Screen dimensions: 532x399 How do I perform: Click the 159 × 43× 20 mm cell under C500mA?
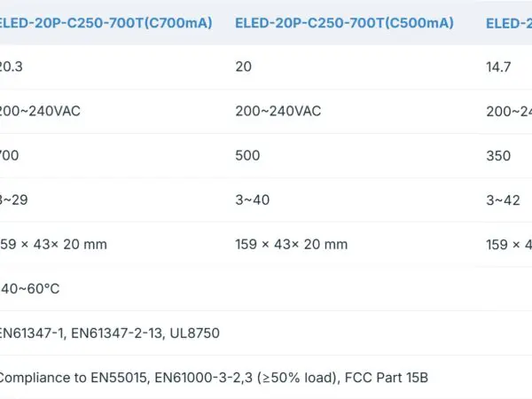tap(292, 244)
